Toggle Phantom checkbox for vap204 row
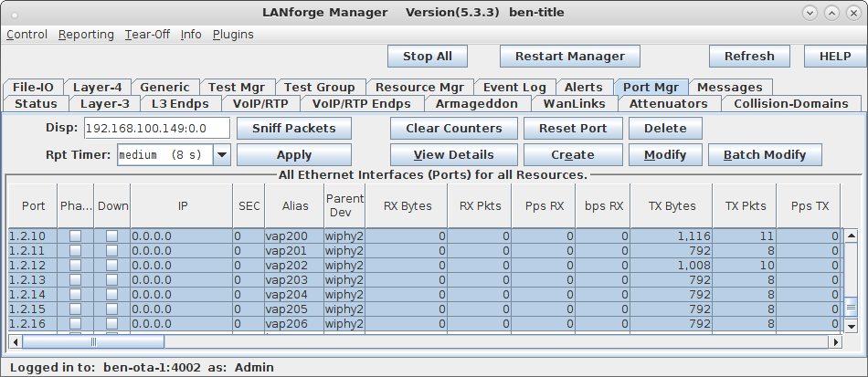868x377 pixels. click(x=75, y=294)
